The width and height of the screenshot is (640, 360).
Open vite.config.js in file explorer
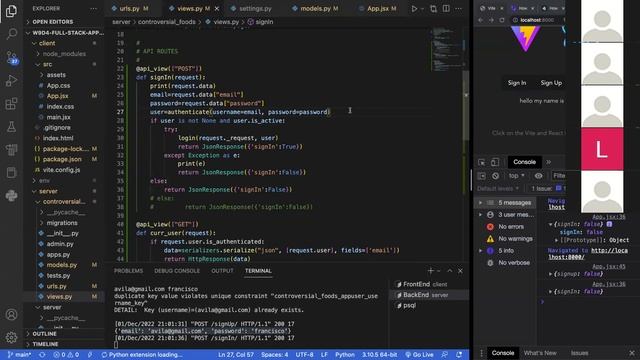61,170
